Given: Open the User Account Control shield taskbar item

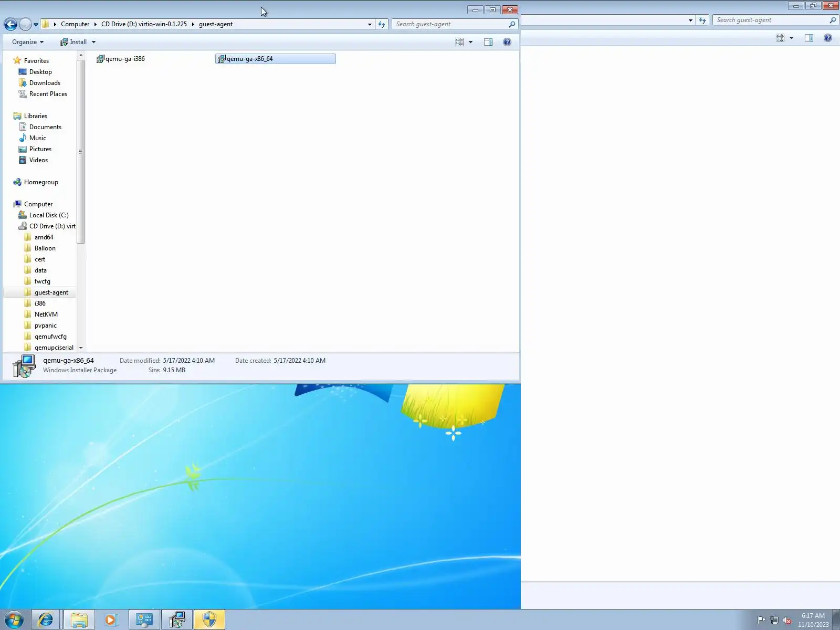Looking at the screenshot, I should [x=209, y=620].
